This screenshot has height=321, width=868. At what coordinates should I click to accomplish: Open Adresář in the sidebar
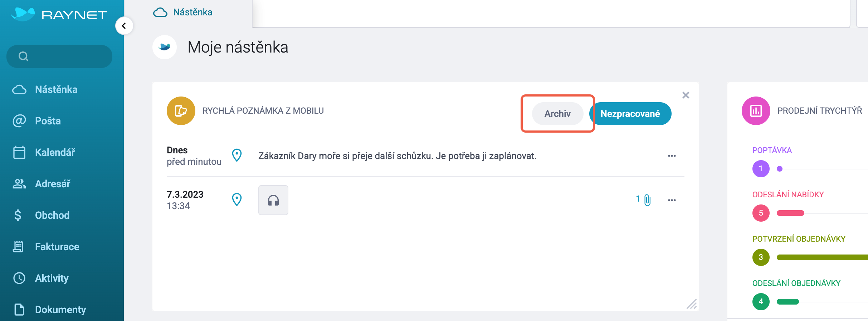click(x=53, y=184)
